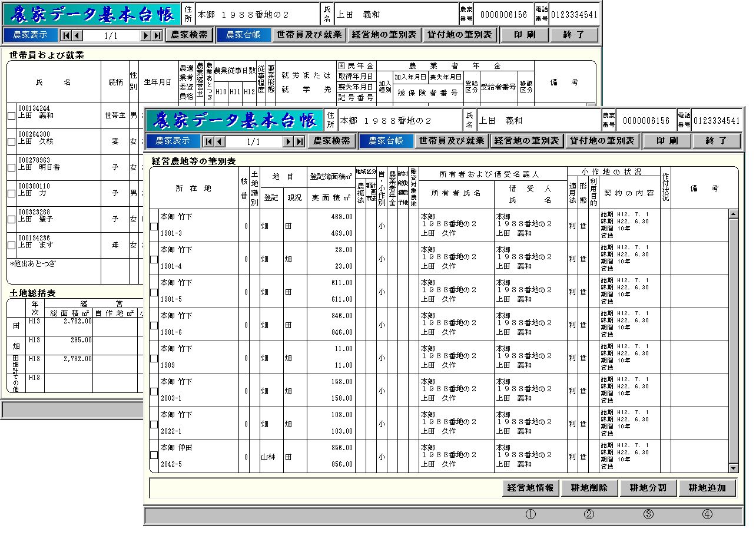The image size is (756, 535).
Task: Go to last record in front window
Action: coord(300,141)
